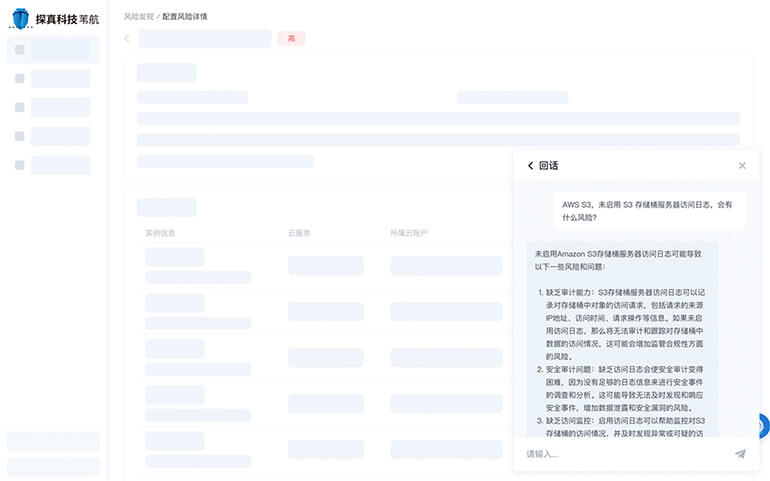Click the back chevron beside the risk title
This screenshot has width=770, height=481.
tap(127, 38)
